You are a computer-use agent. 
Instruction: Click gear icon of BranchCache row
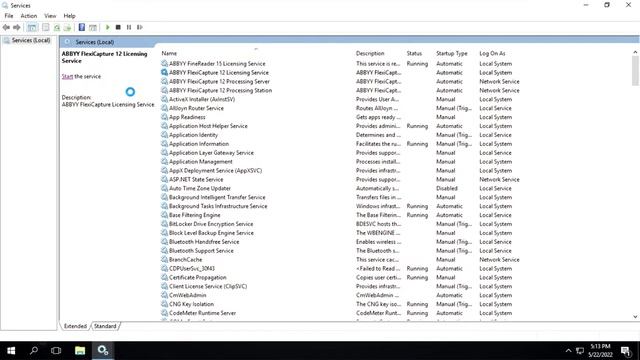tap(164, 260)
